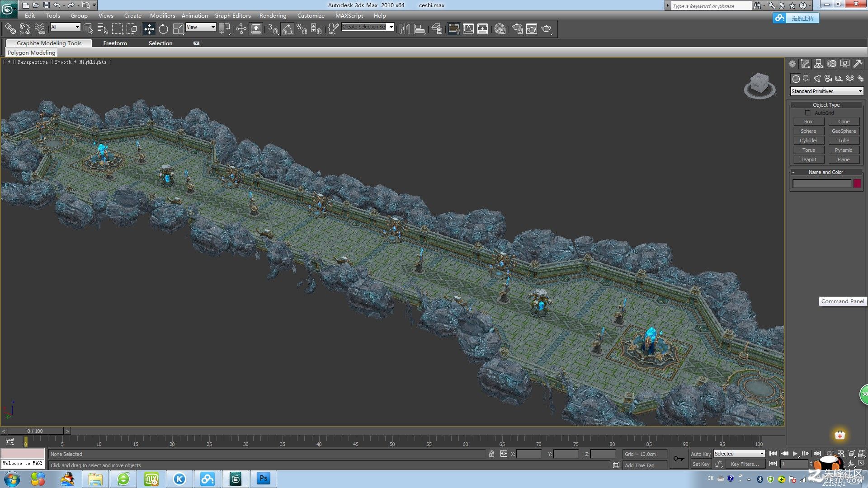The image size is (868, 488).
Task: Enable the AutoGrid checkbox
Action: (807, 113)
